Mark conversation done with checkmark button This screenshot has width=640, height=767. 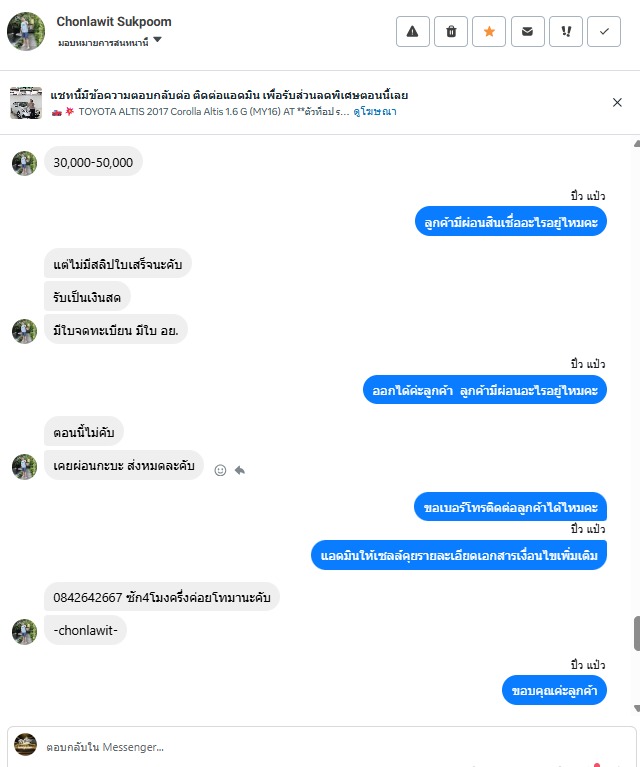click(604, 31)
